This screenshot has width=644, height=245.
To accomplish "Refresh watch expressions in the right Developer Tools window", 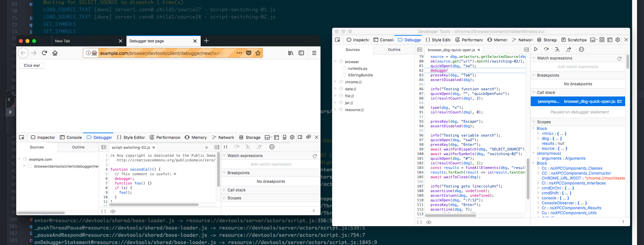I will tap(619, 59).
